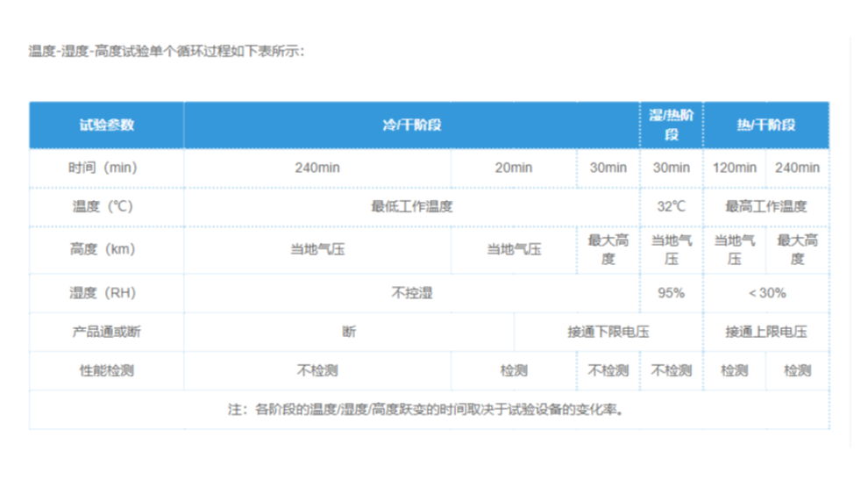The height and width of the screenshot is (487, 868).
Task: Select the 最低工作温度 cell
Action: click(x=411, y=207)
